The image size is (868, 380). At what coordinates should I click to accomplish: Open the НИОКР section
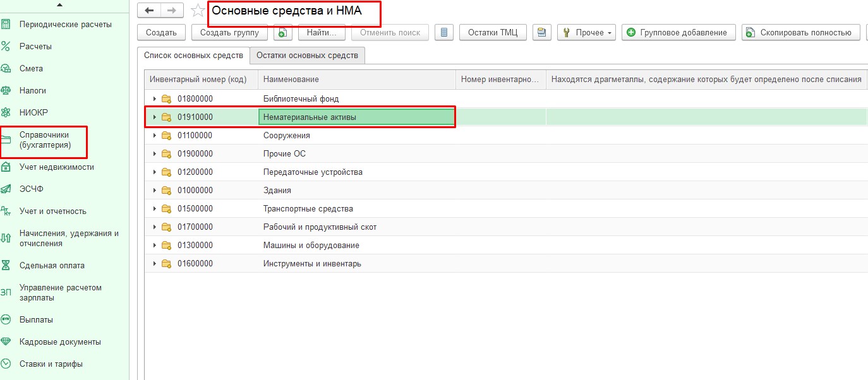pyautogui.click(x=33, y=112)
